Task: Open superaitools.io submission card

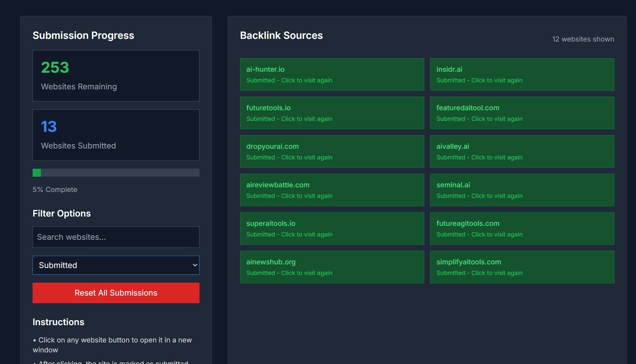Action: click(x=332, y=228)
